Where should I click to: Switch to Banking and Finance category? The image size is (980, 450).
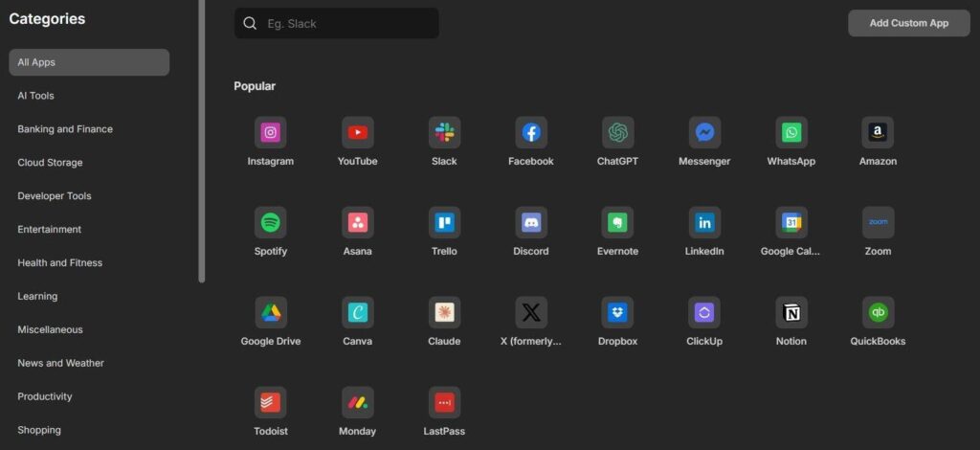(65, 129)
